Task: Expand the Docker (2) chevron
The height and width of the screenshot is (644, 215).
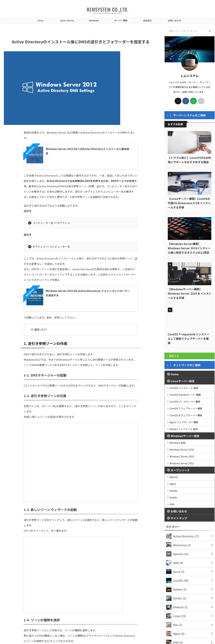Action: [x=212, y=598]
